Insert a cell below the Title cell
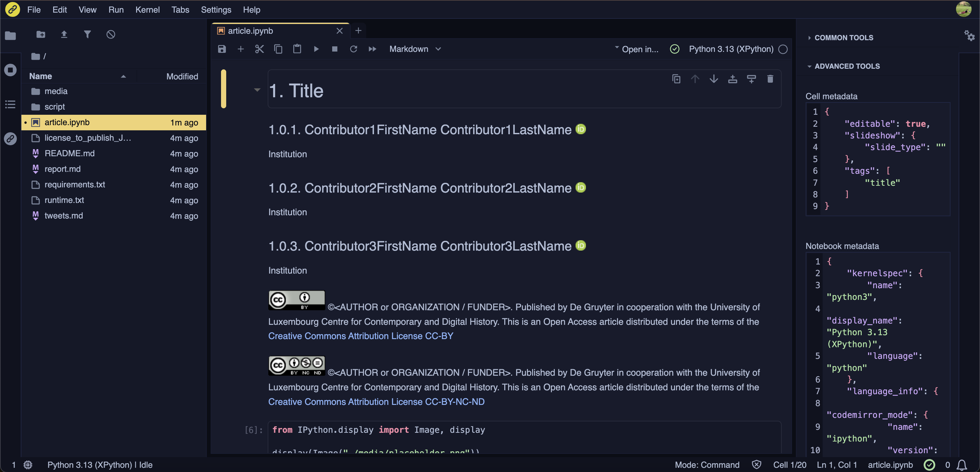980x472 pixels. pos(751,79)
